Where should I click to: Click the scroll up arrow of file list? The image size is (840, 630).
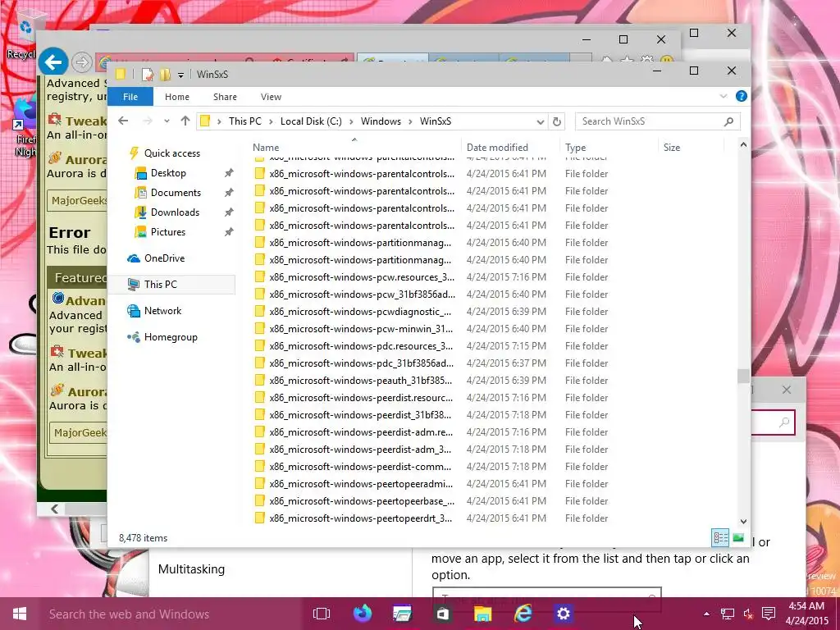coord(743,145)
